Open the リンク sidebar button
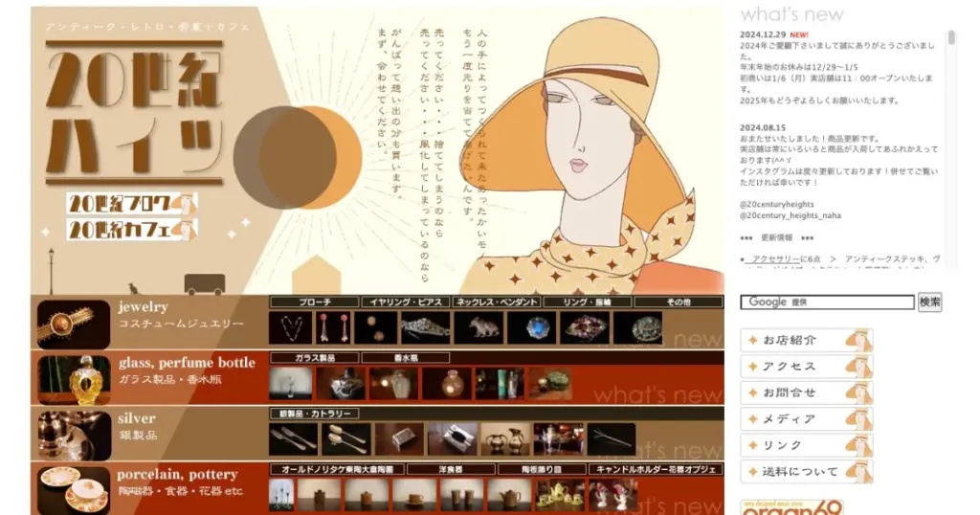The height and width of the screenshot is (515, 980). click(x=806, y=445)
